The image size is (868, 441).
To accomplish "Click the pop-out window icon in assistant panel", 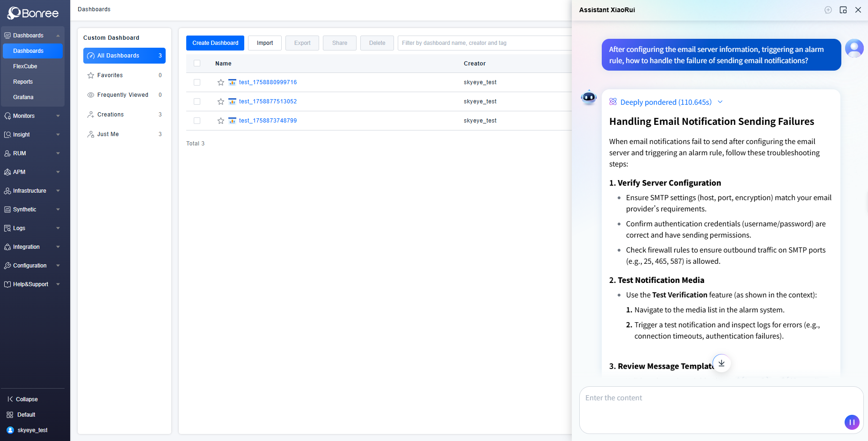I will click(843, 10).
